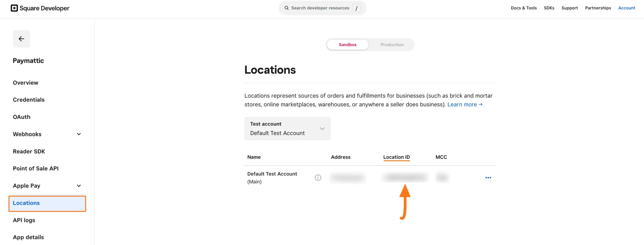This screenshot has height=245, width=644.
Task: Expand the Apple Pay section
Action: pos(78,186)
